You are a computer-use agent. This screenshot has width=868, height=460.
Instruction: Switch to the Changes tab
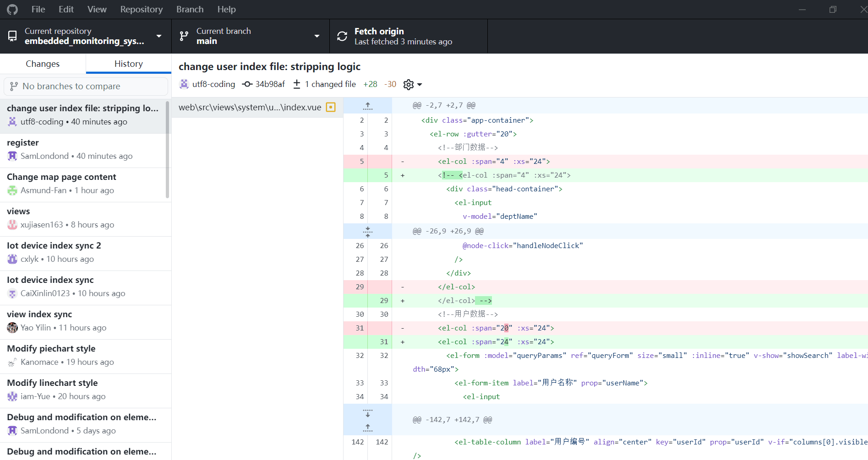click(x=43, y=64)
